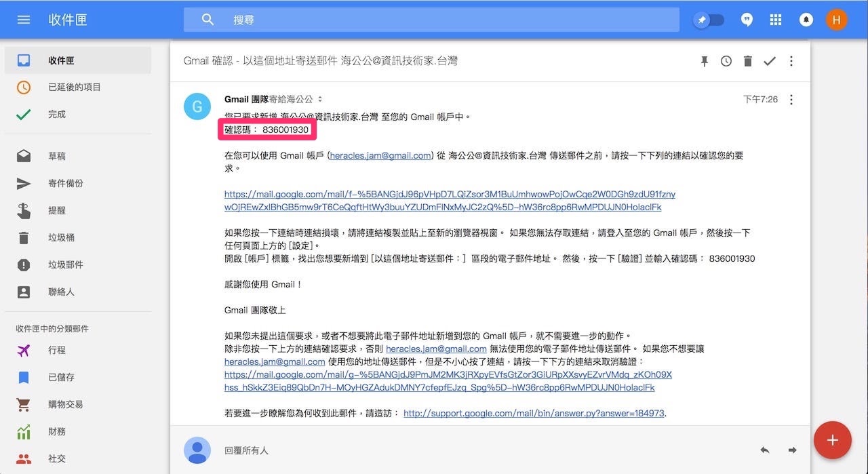The image size is (868, 474).
Task: Flip the toggle switch beside the search bar
Action: coord(708,20)
